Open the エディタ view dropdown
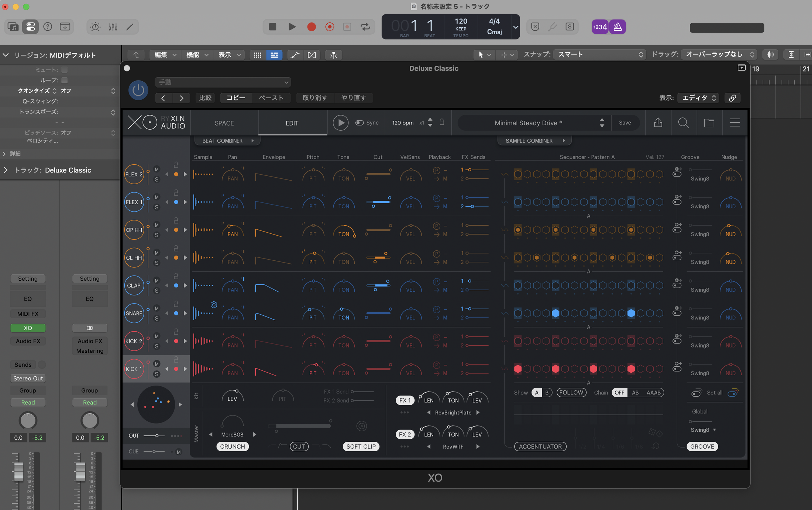 point(699,98)
